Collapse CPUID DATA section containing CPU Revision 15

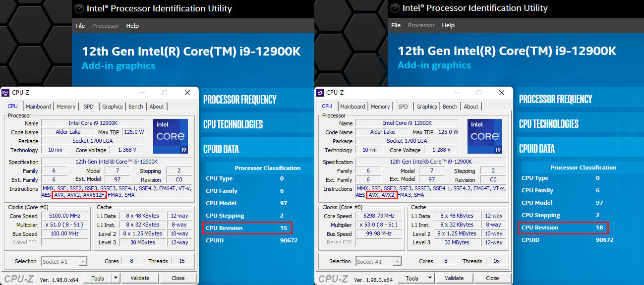221,149
